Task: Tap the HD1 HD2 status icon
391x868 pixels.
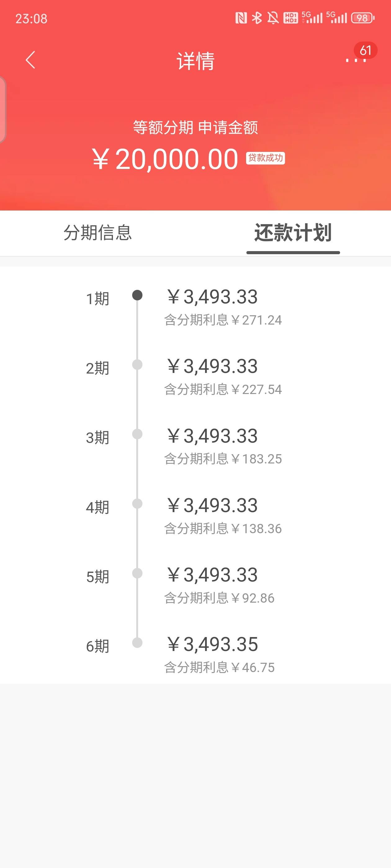Action: point(291,18)
